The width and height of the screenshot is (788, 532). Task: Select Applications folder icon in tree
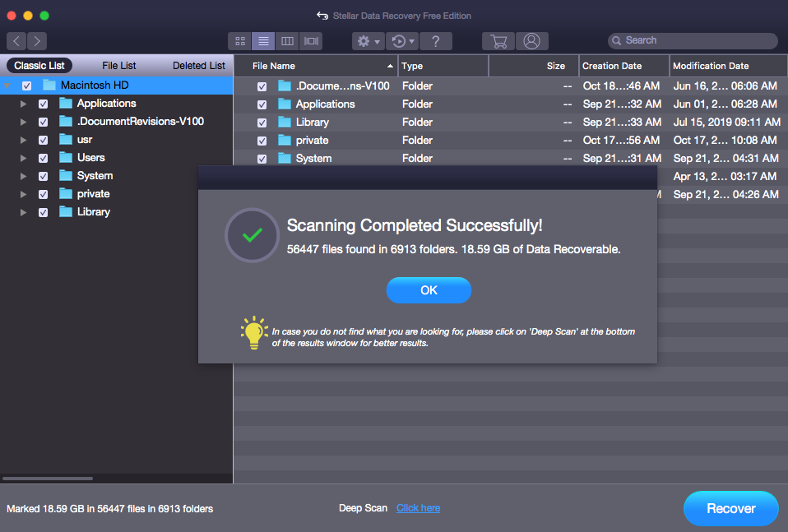tap(66, 103)
